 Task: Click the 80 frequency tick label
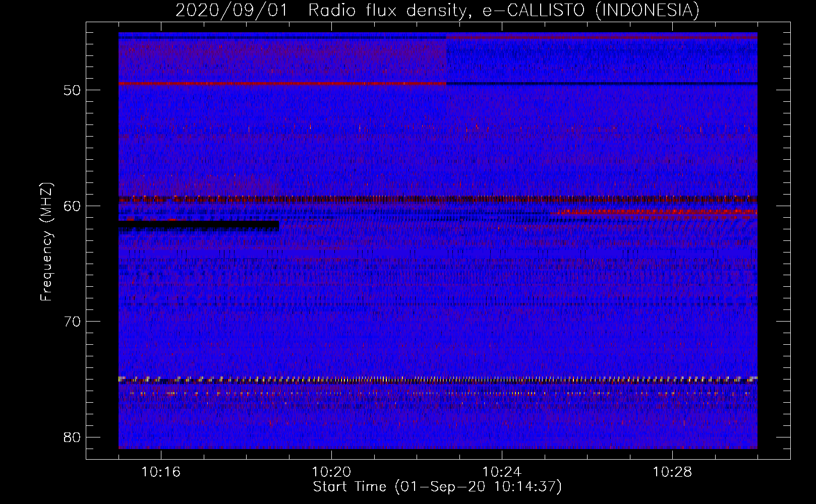72,437
